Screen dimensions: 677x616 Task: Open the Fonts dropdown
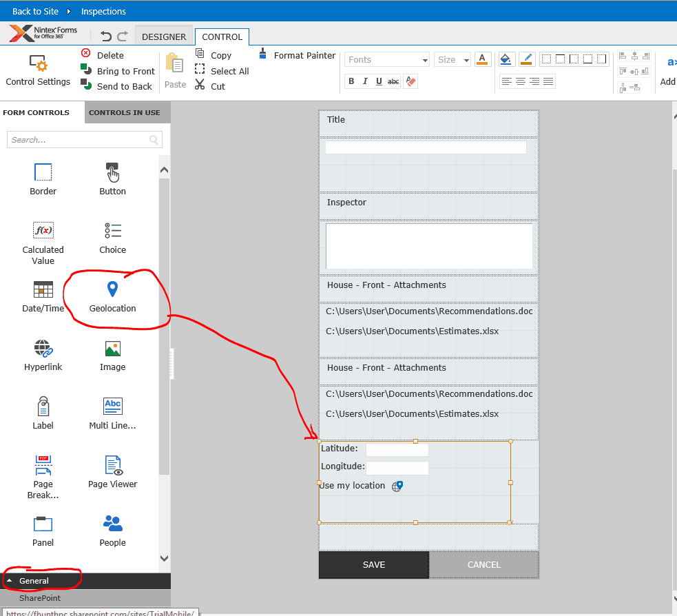pyautogui.click(x=387, y=60)
